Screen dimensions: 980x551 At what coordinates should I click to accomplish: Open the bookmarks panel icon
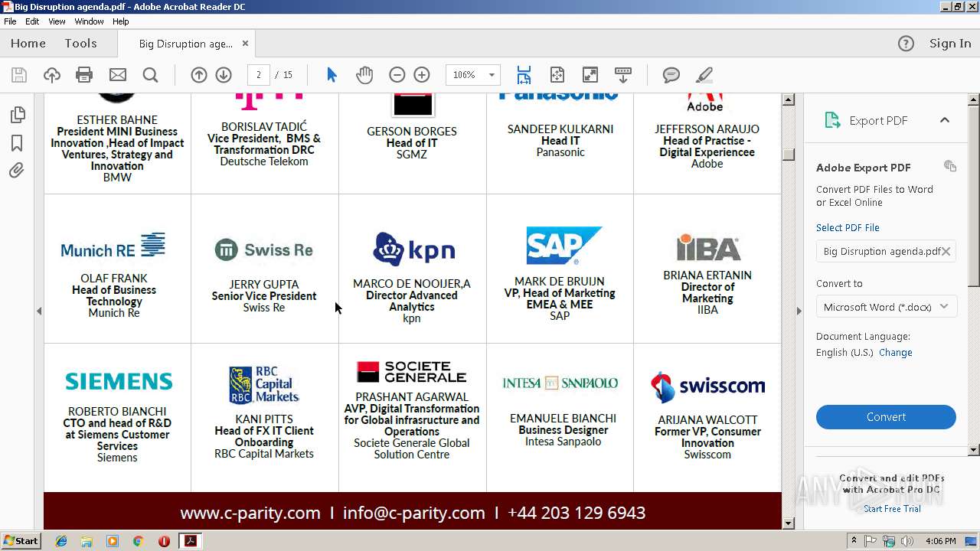[x=17, y=143]
